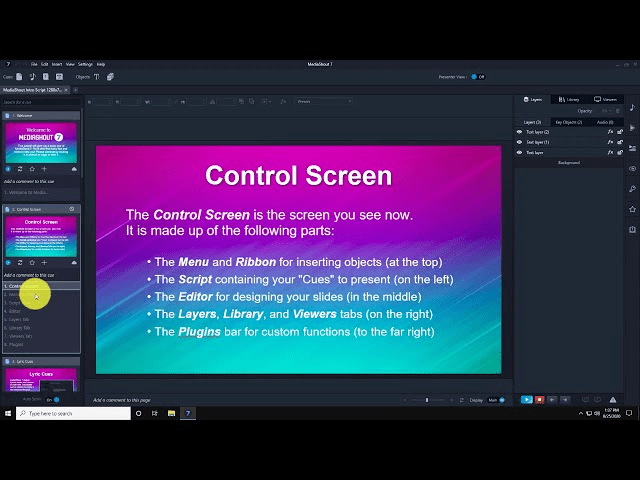Screen dimensions: 640x480
Task: Delete layer using trash icon near Opacity
Action: pyautogui.click(x=619, y=111)
